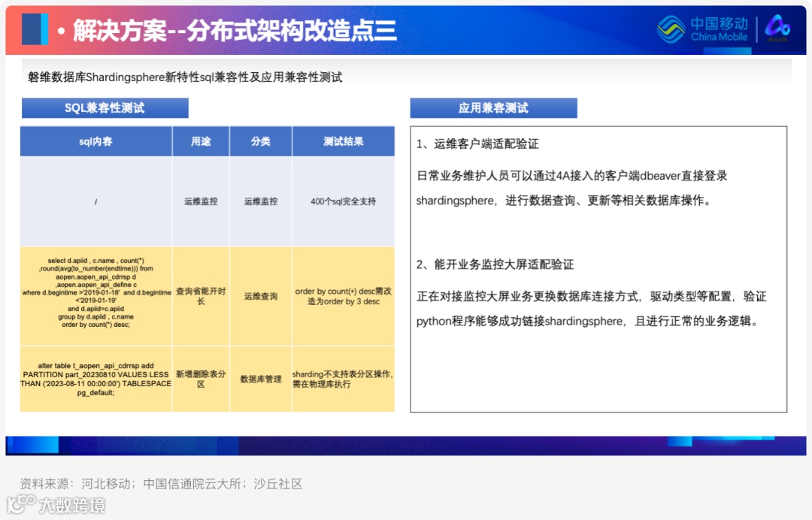Click the line starting 正在对接监控大屏业务
Image resolution: width=812 pixels, height=520 pixels.
(x=591, y=297)
